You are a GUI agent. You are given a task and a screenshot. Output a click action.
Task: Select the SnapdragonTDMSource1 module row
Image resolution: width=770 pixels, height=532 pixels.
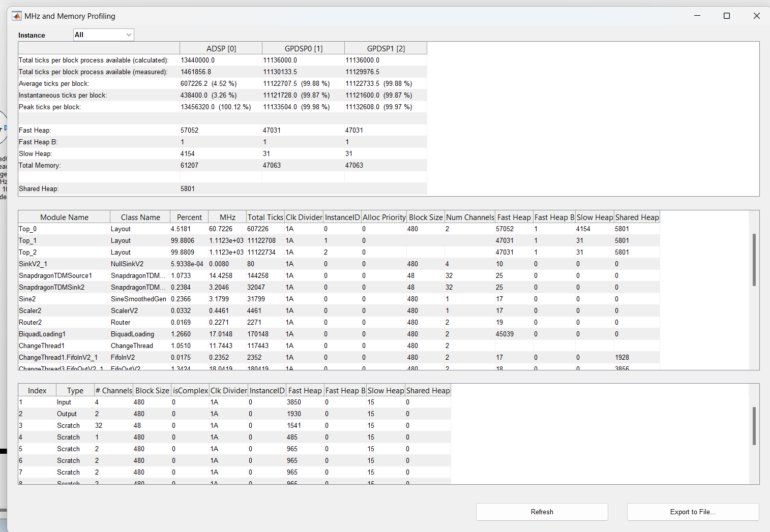pyautogui.click(x=339, y=275)
